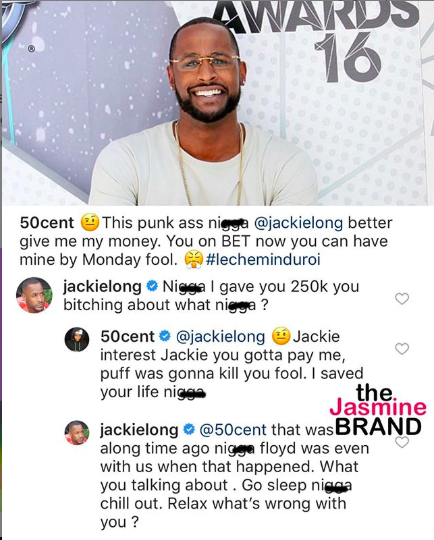
Task: Click the verified badge on jackielong's last reply
Action: pyautogui.click(x=189, y=429)
